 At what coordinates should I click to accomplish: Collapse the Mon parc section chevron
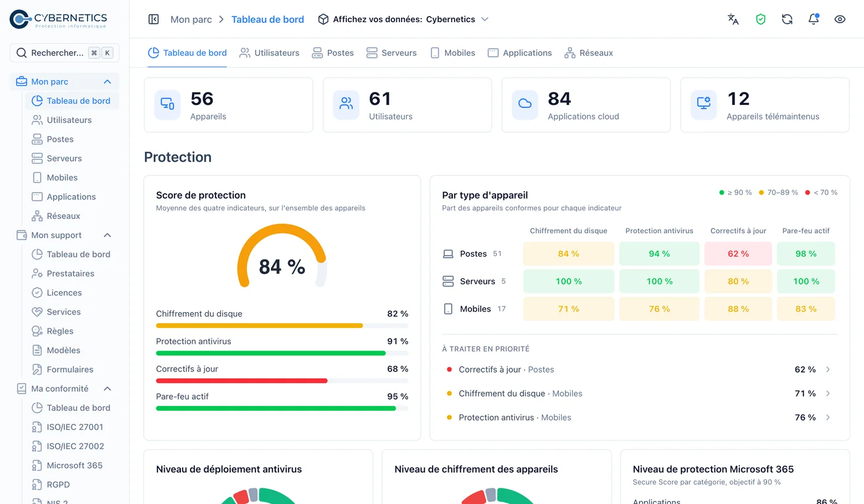click(107, 81)
